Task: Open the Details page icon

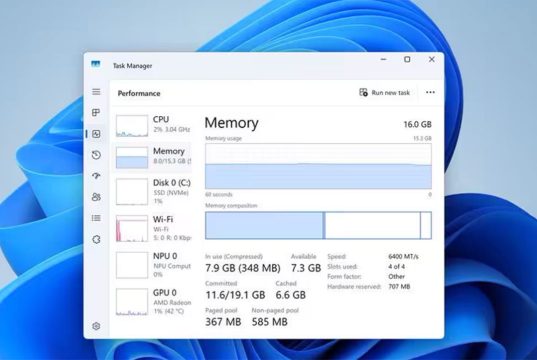Action: click(96, 218)
